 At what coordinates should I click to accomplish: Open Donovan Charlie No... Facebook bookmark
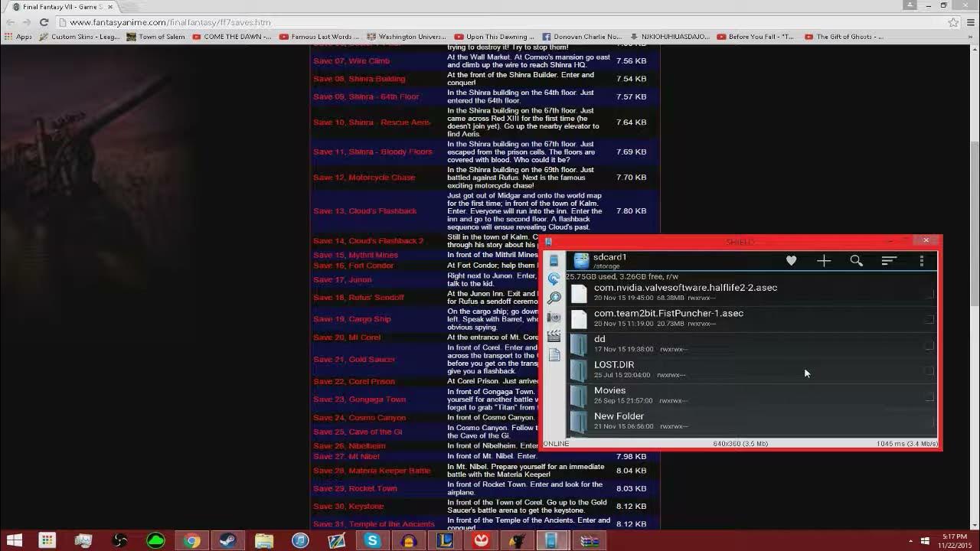[x=583, y=37]
